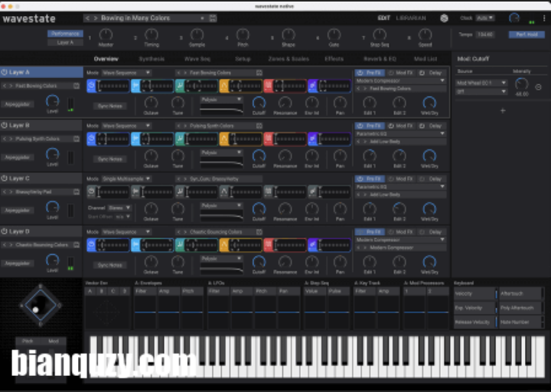The height and width of the screenshot is (392, 551).
Task: Open Layer A Modern Compressor effect dropdown
Action: pyautogui.click(x=400, y=81)
